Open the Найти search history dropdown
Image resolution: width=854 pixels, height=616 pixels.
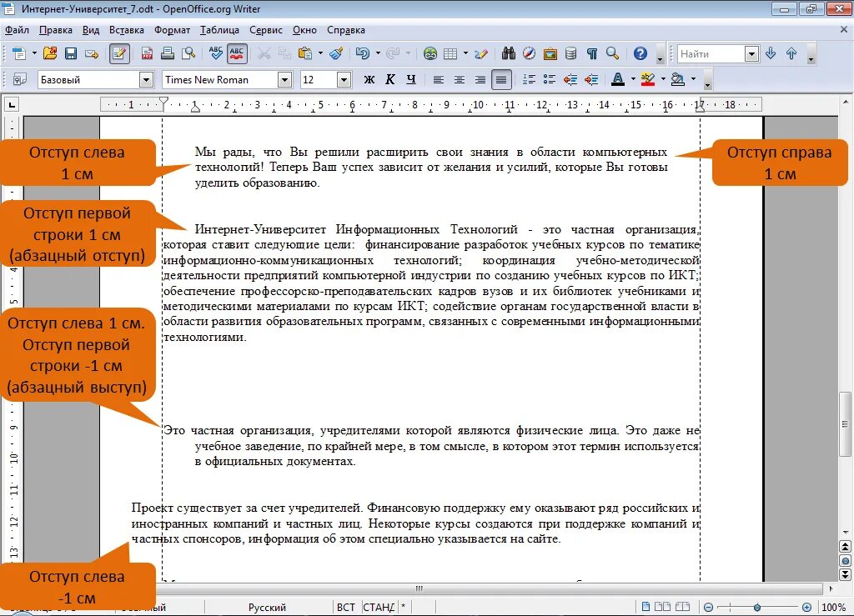click(751, 54)
